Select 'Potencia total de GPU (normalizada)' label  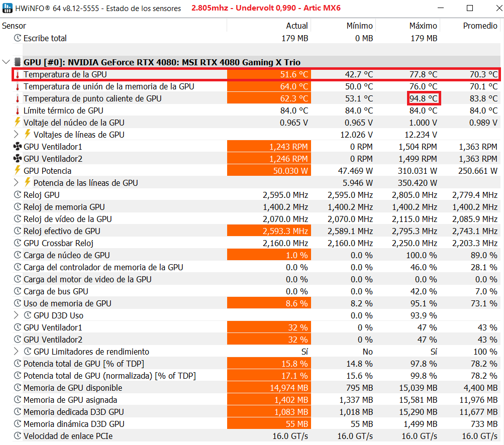[110, 376]
